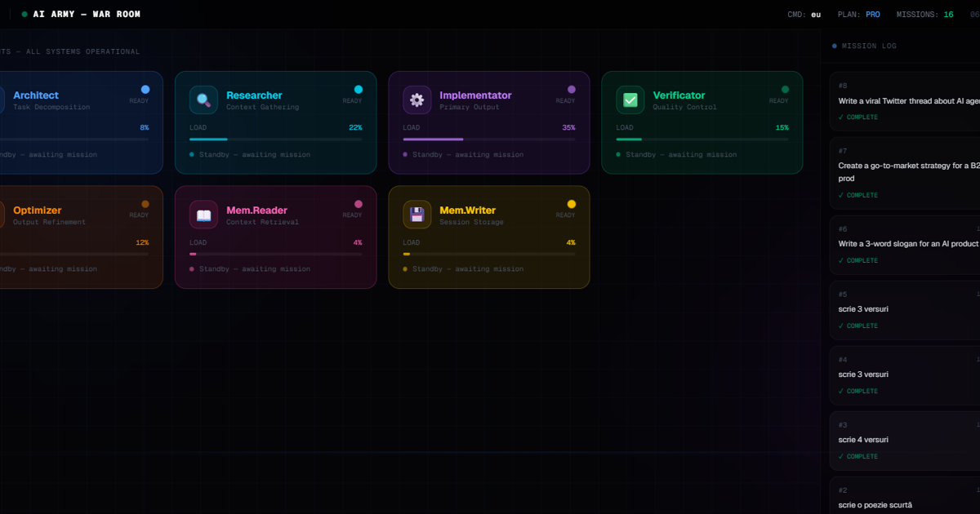The width and height of the screenshot is (980, 514).
Task: Click the Implementator 35% load value
Action: point(568,128)
